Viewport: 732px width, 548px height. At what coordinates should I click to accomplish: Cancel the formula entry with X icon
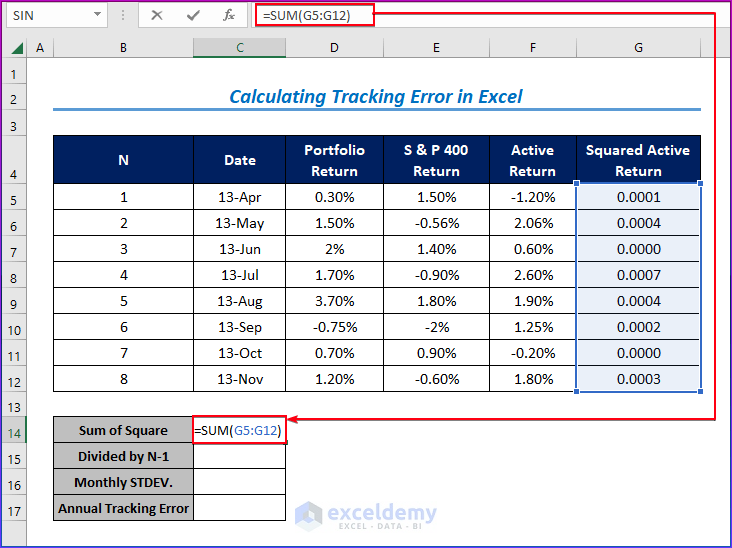click(157, 15)
